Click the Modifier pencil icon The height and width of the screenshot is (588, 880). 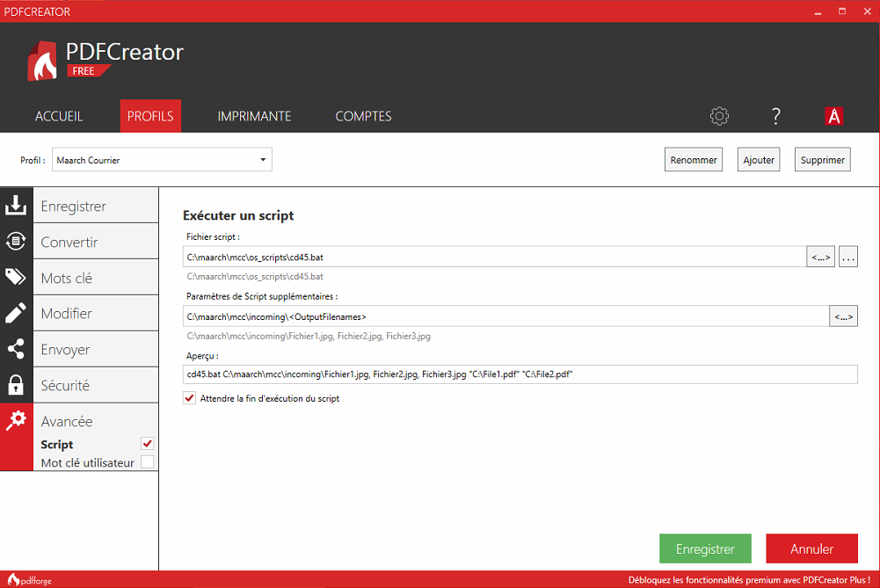[x=16, y=313]
